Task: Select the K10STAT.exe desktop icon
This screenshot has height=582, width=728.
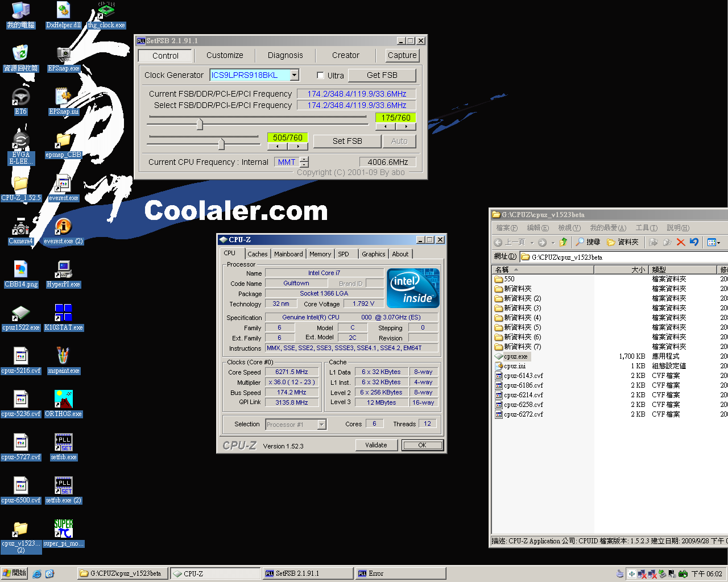Action: click(x=64, y=318)
